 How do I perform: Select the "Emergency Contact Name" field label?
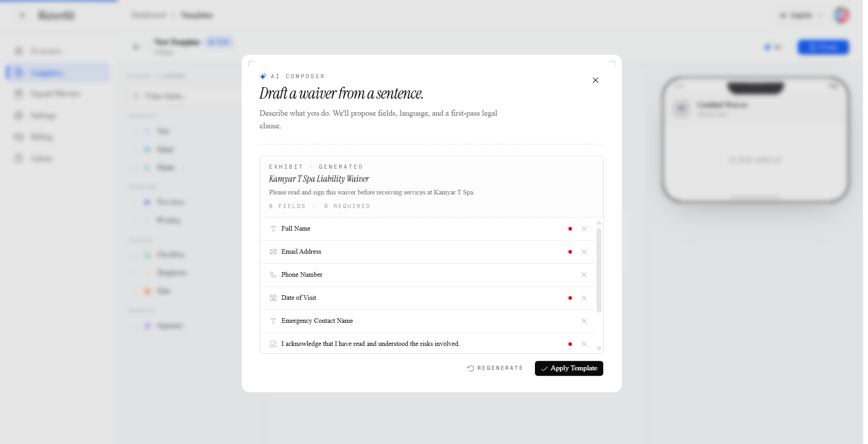click(x=317, y=321)
